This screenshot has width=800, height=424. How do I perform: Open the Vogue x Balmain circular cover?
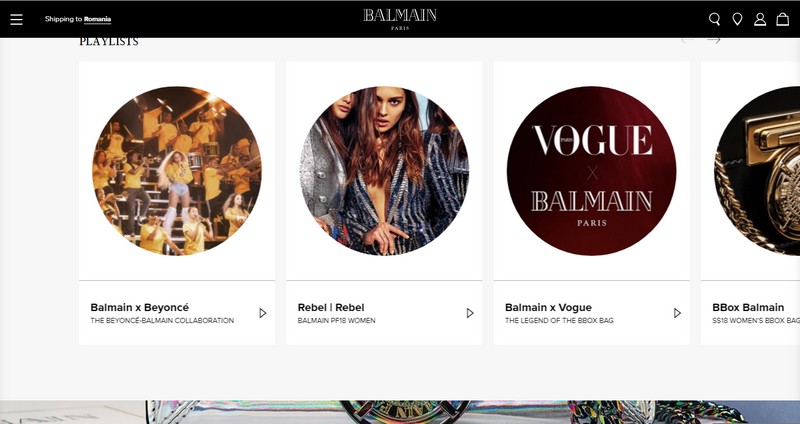tap(591, 170)
